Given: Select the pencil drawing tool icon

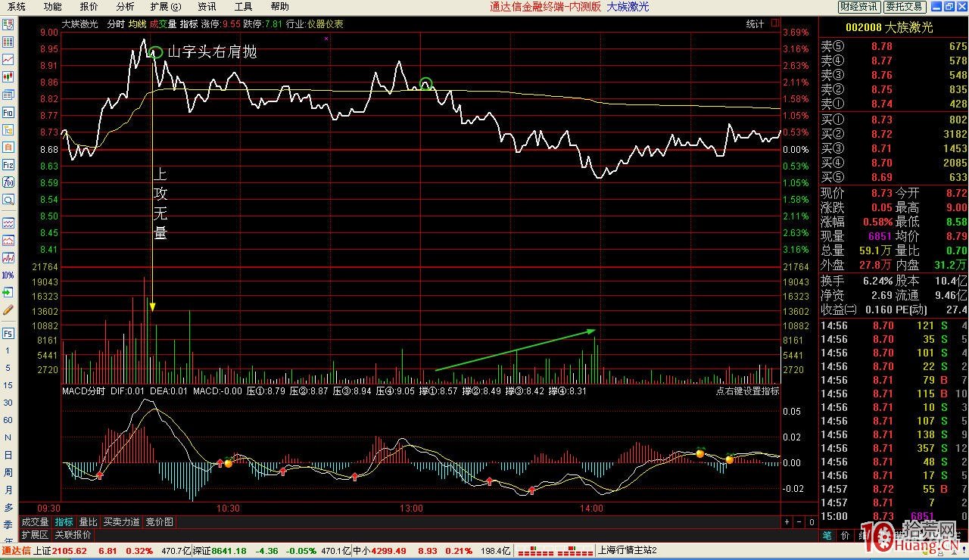Looking at the screenshot, I should [8, 310].
